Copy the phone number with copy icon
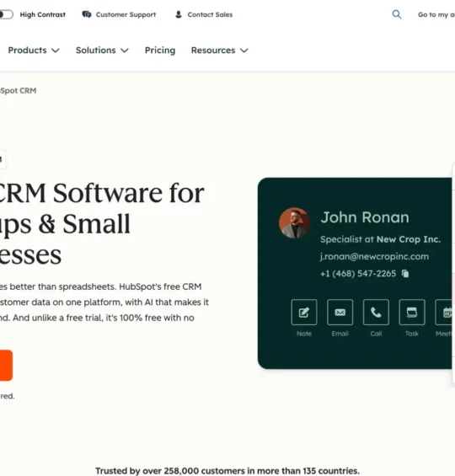Image resolution: width=455 pixels, height=476 pixels. pos(405,274)
